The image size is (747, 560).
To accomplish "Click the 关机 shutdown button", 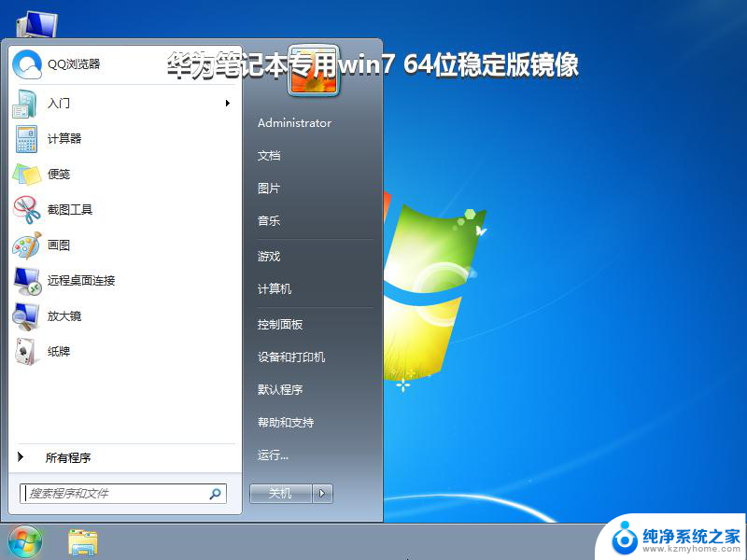I will tap(281, 494).
